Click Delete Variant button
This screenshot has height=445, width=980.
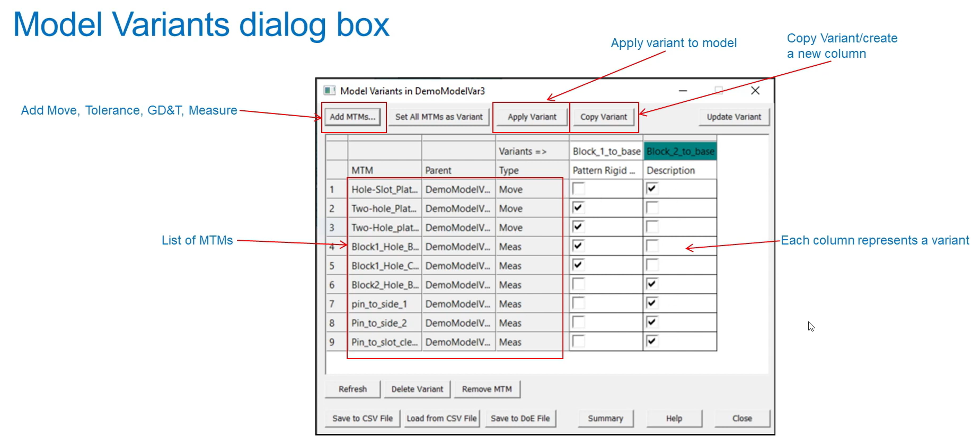coord(417,389)
